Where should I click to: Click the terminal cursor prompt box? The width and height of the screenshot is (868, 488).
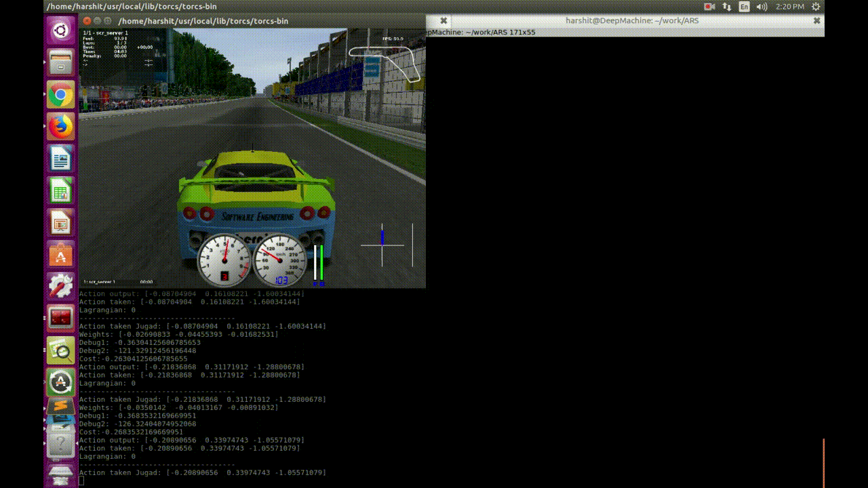tap(81, 481)
